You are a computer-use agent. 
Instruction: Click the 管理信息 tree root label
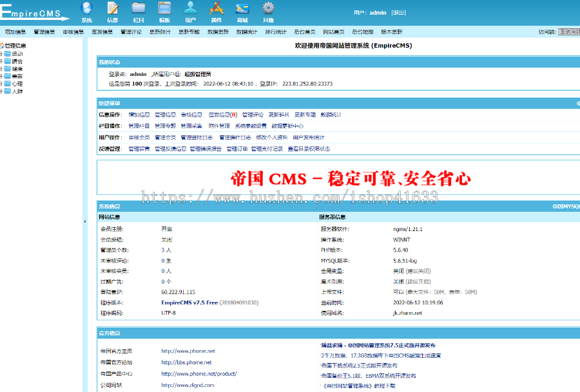[x=15, y=46]
